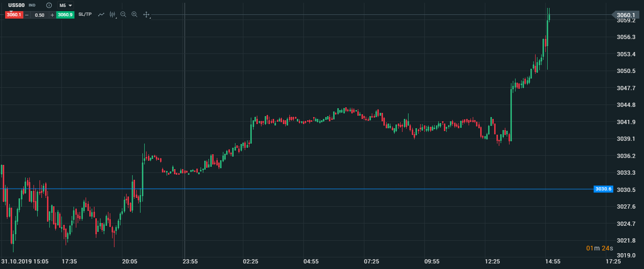644x269 pixels.
Task: Click the US500 symbol name
Action: 17,5
